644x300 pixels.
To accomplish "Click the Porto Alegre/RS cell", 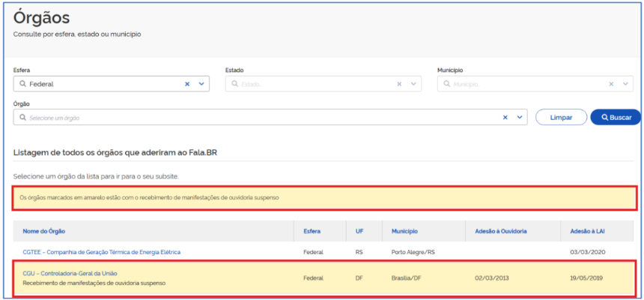I will (x=413, y=252).
